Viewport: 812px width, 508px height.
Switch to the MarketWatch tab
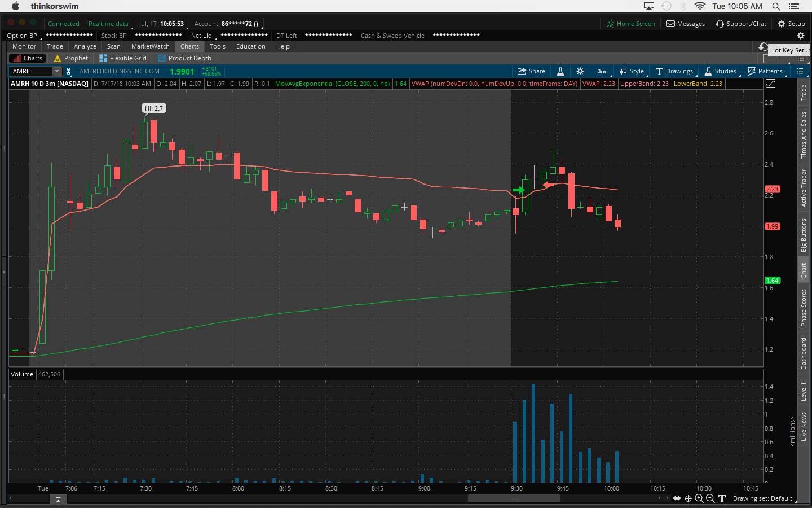(x=150, y=46)
